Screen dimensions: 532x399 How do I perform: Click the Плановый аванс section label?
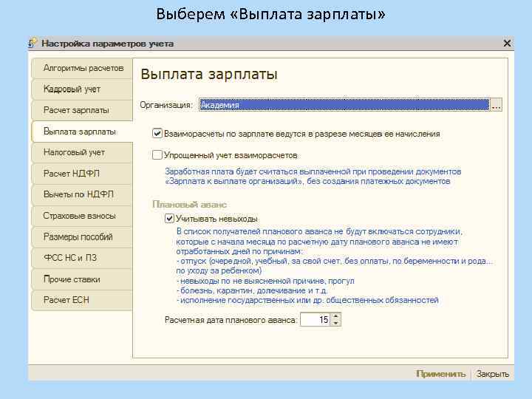coord(189,205)
